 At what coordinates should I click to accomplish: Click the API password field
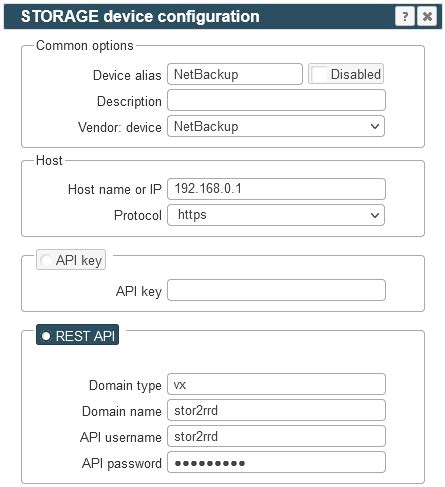(276, 462)
